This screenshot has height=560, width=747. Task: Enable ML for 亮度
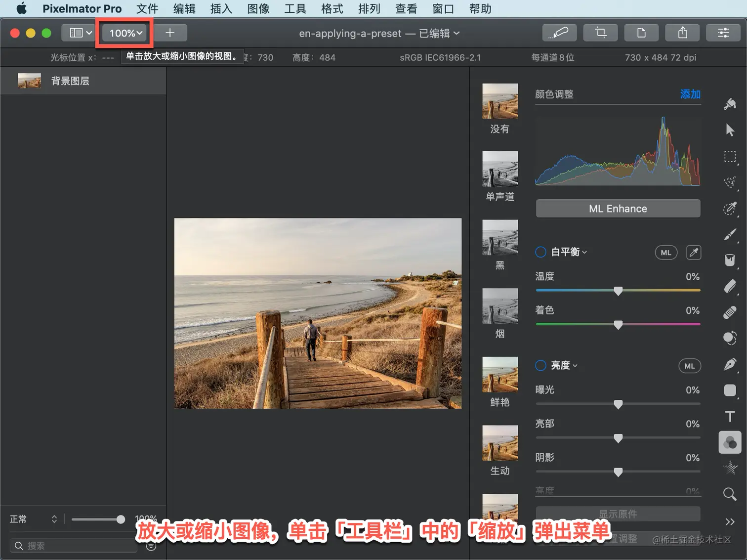coord(690,366)
